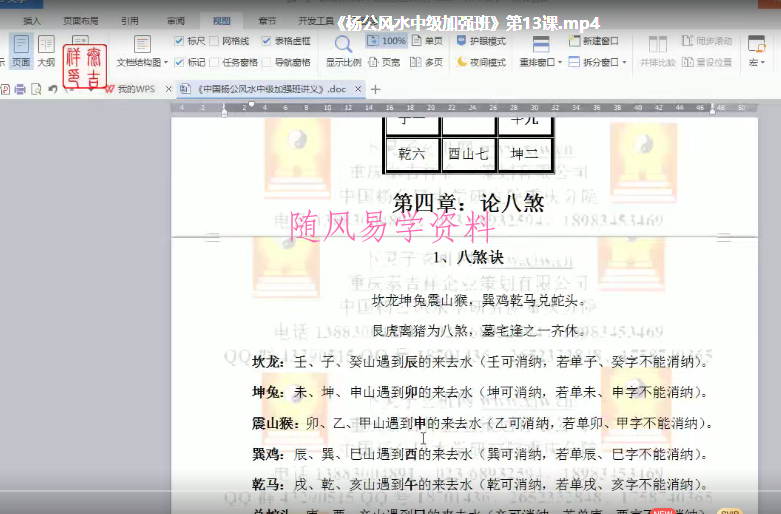
Task: Click the table cell 坤二
Action: click(x=525, y=154)
